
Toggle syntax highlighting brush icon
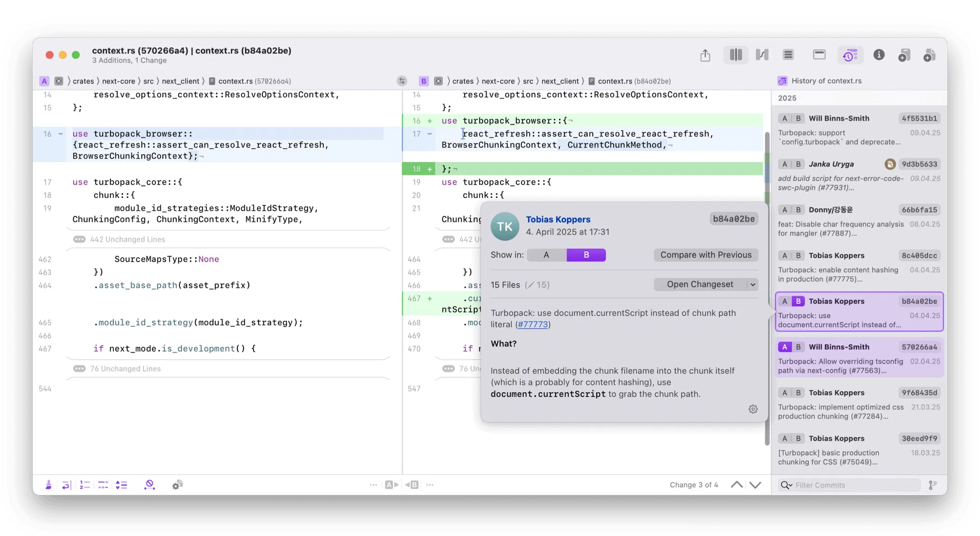click(48, 485)
